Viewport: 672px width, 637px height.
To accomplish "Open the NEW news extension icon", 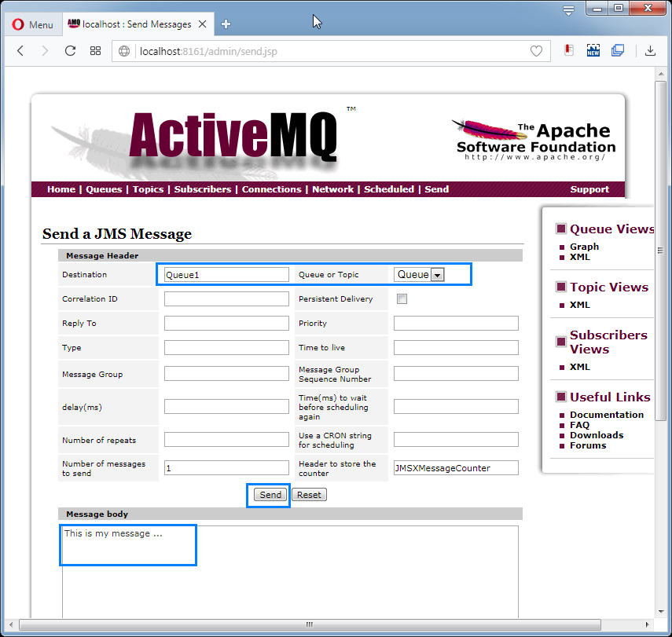I will (593, 50).
